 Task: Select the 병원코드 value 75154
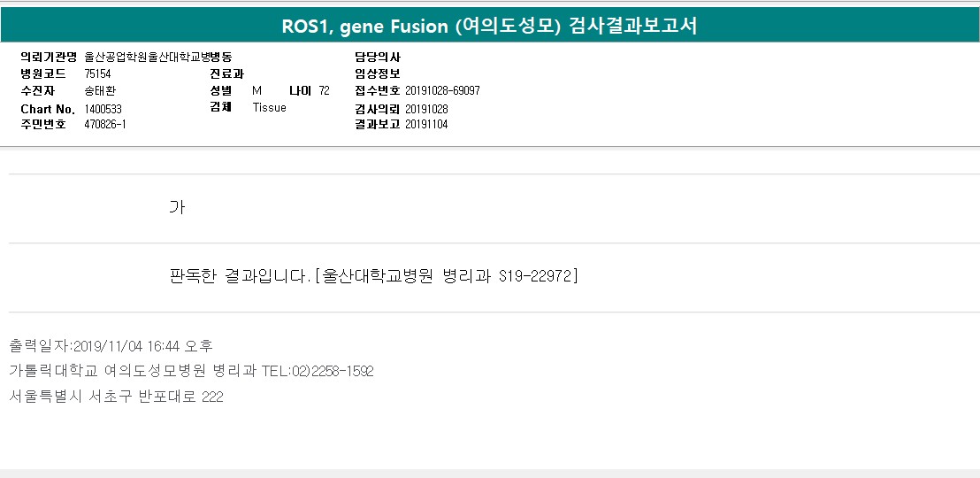point(97,73)
